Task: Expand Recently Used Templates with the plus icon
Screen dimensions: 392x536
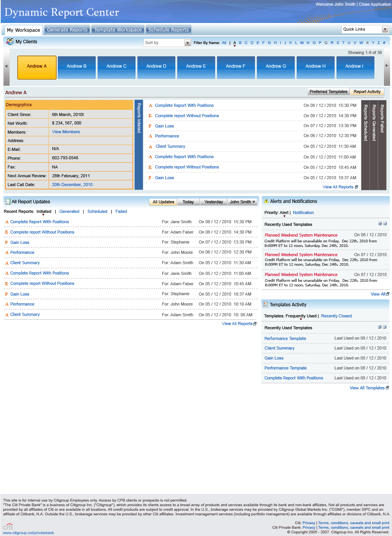Action: pyautogui.click(x=379, y=224)
